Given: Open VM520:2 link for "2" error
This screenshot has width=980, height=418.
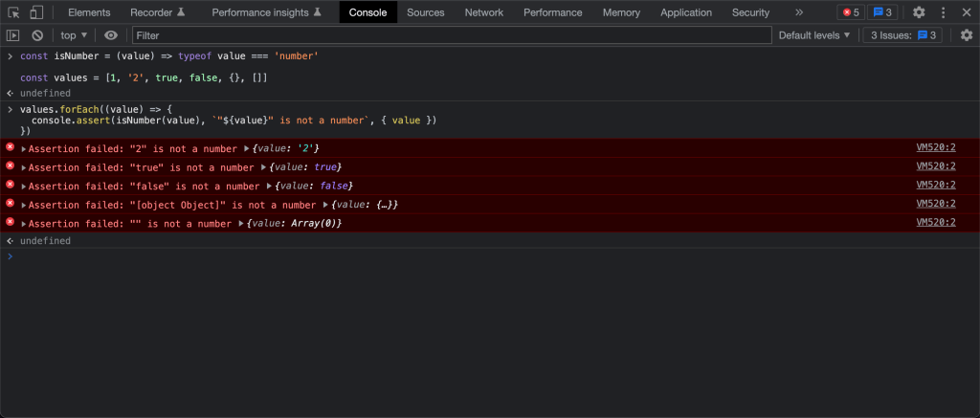Looking at the screenshot, I should click(x=936, y=147).
